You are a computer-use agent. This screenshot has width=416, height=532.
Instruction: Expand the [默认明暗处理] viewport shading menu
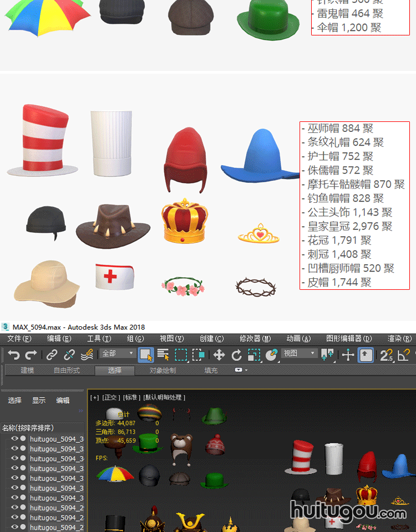tap(164, 397)
